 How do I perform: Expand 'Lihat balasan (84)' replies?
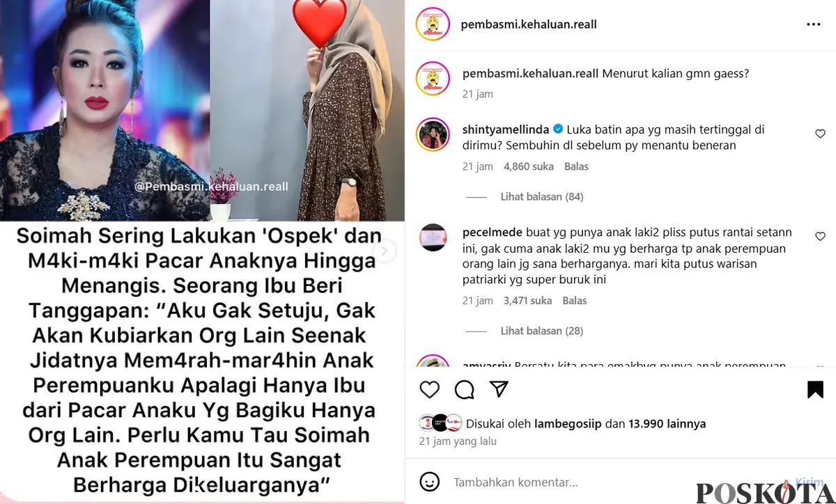[x=541, y=197]
